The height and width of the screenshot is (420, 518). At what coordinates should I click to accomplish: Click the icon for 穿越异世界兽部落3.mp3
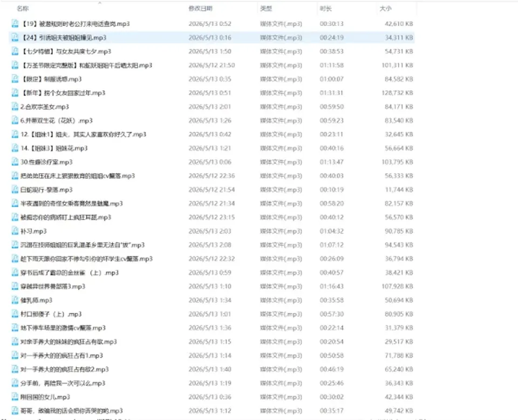point(15,286)
